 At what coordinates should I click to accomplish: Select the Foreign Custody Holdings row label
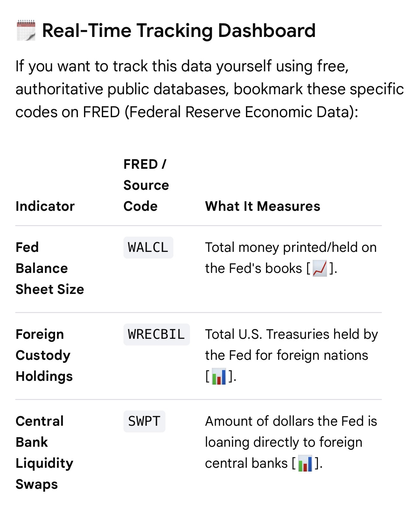point(44,355)
